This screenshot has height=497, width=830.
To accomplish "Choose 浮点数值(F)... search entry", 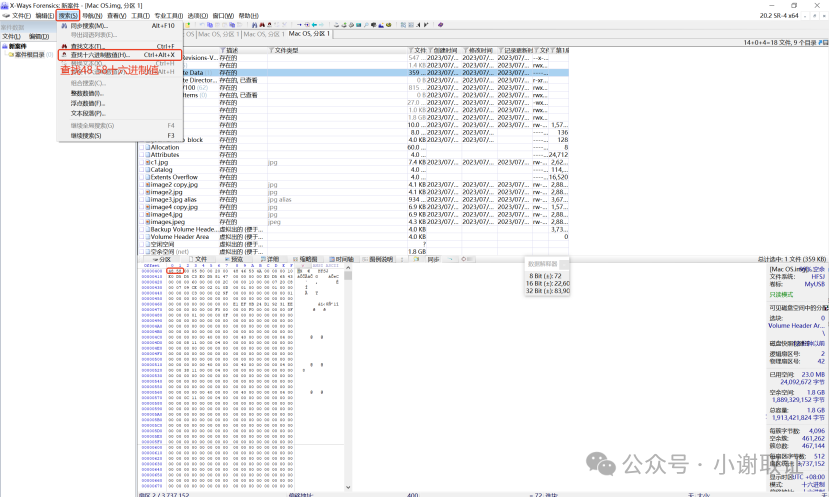I will point(120,103).
